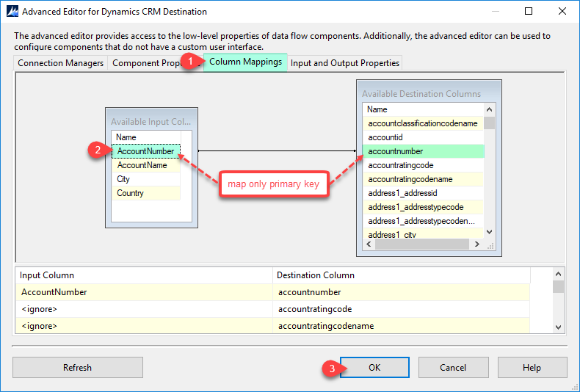Screen dimensions: 580x392
Task: Click the Cancel button
Action: [x=453, y=368]
